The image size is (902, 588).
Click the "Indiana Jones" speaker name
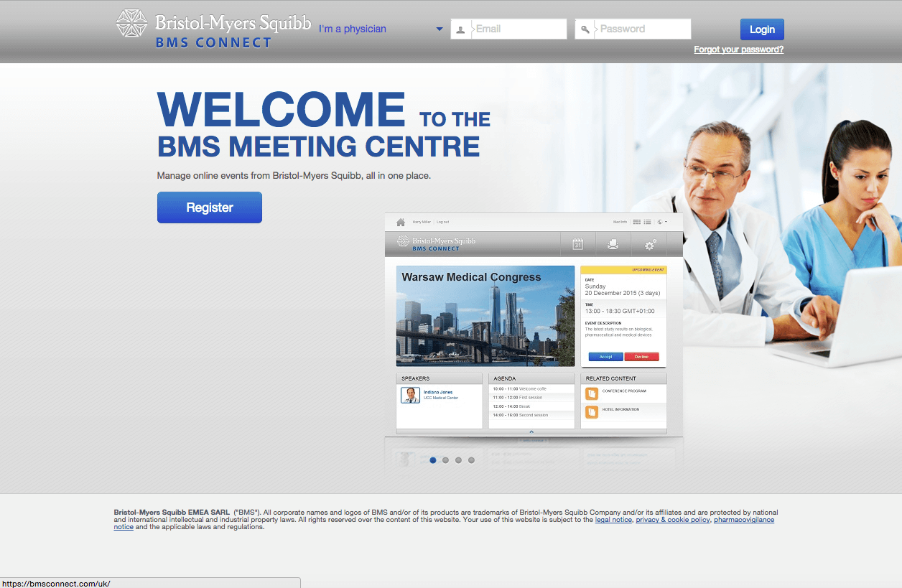[x=438, y=392]
